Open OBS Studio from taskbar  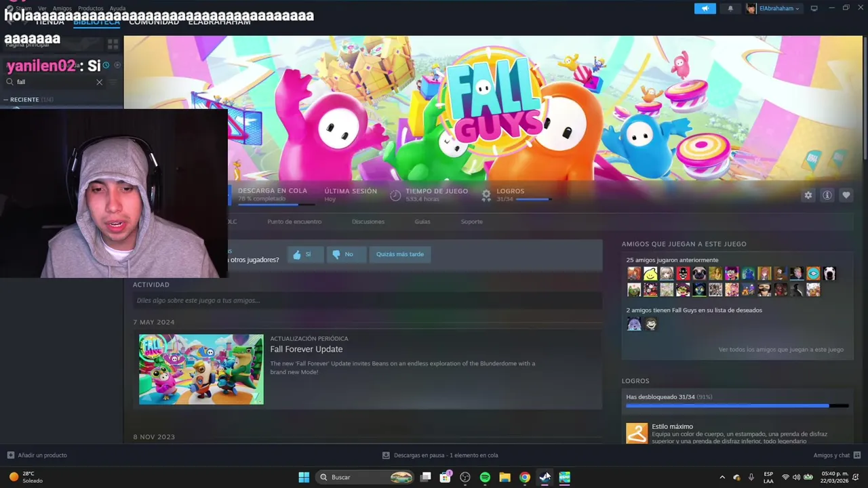click(465, 477)
